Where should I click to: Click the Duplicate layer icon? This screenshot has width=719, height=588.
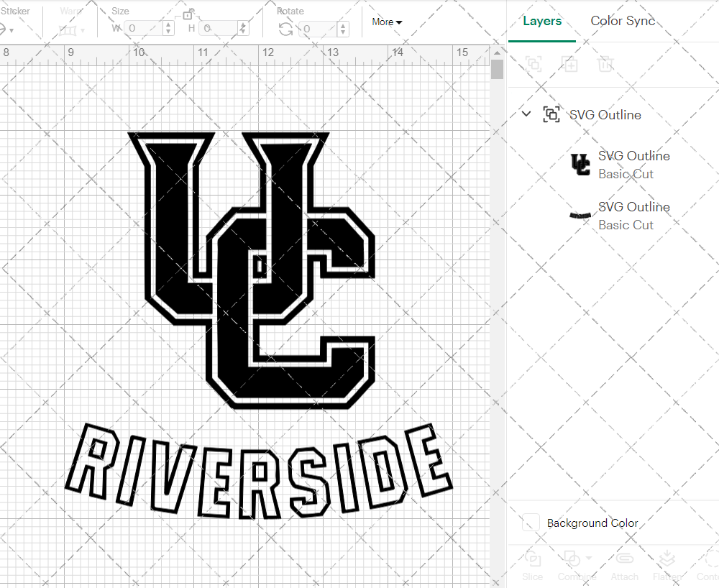point(569,64)
